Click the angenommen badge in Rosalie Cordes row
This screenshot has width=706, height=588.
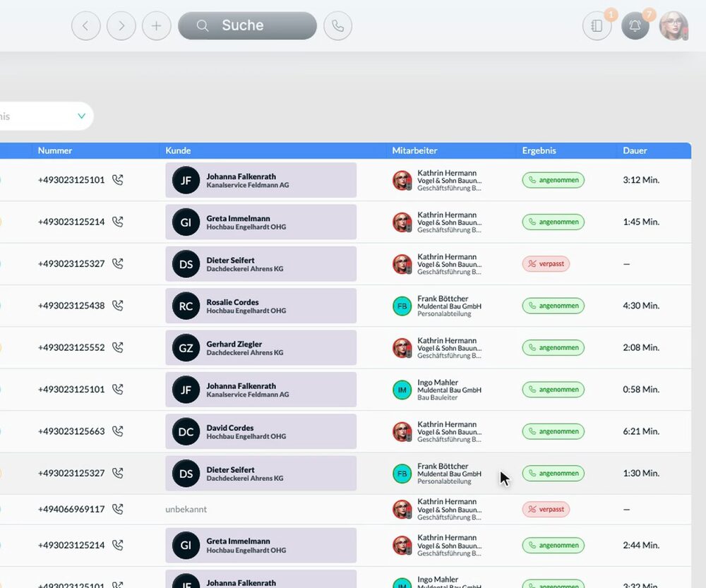click(x=554, y=306)
